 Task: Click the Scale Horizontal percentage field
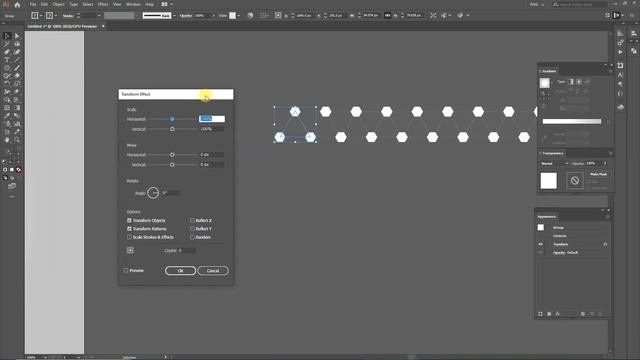coord(211,119)
